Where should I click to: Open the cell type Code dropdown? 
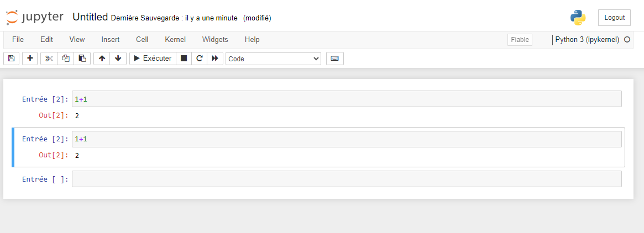[x=273, y=59]
